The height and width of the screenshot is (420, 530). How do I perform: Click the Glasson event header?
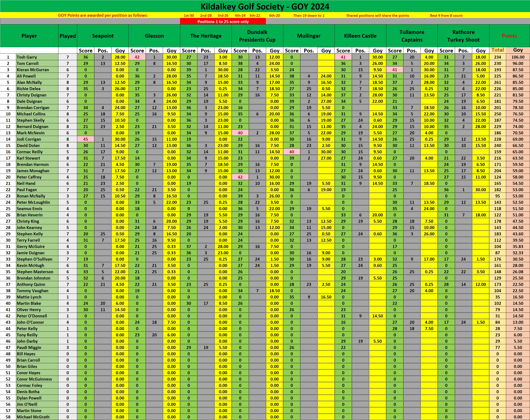pyautogui.click(x=154, y=36)
